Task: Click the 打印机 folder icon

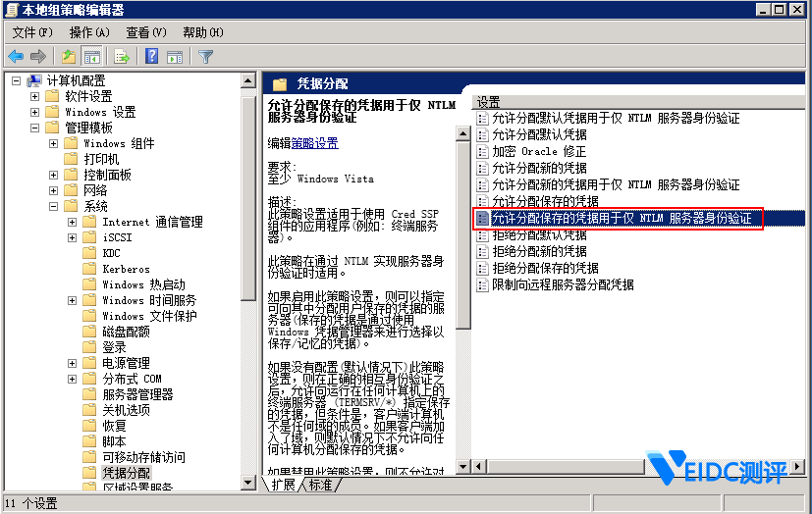Action: [x=71, y=159]
